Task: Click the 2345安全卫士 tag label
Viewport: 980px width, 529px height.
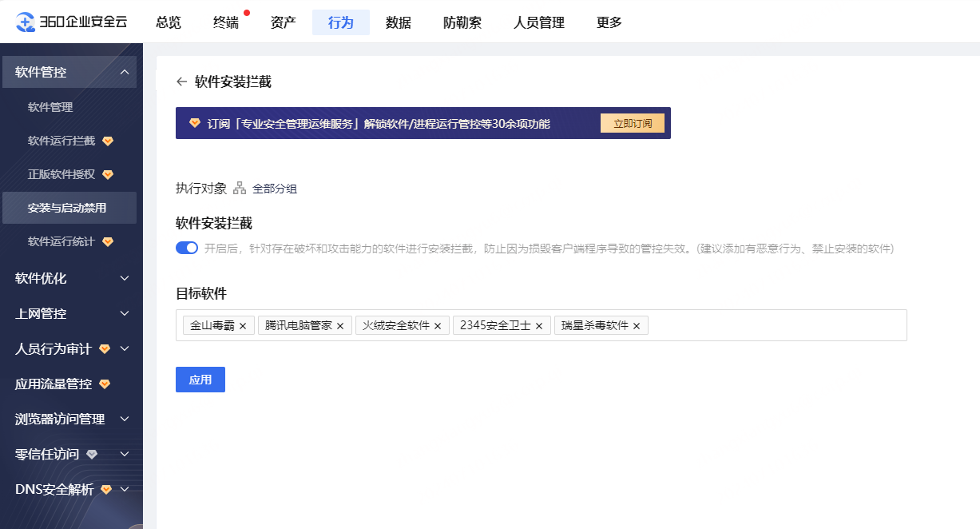Action: click(495, 326)
